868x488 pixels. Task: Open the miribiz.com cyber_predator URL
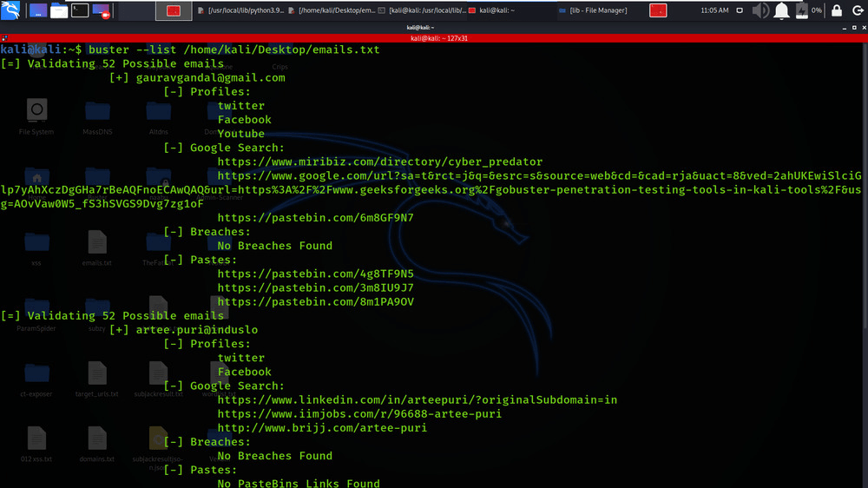[x=380, y=162]
